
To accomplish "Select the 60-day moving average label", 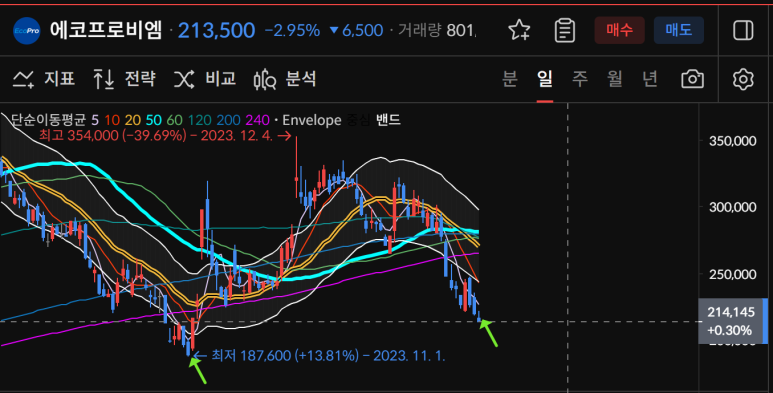I will 175,120.
